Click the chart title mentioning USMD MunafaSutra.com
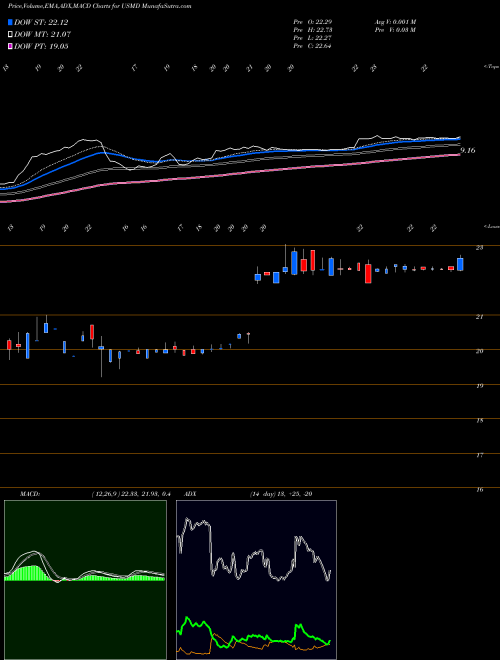The image size is (500, 660). (x=99, y=6)
